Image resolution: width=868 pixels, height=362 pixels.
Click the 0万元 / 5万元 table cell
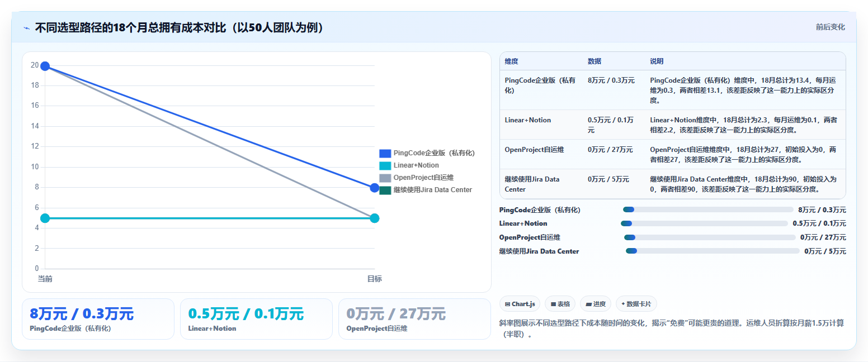[608, 179]
